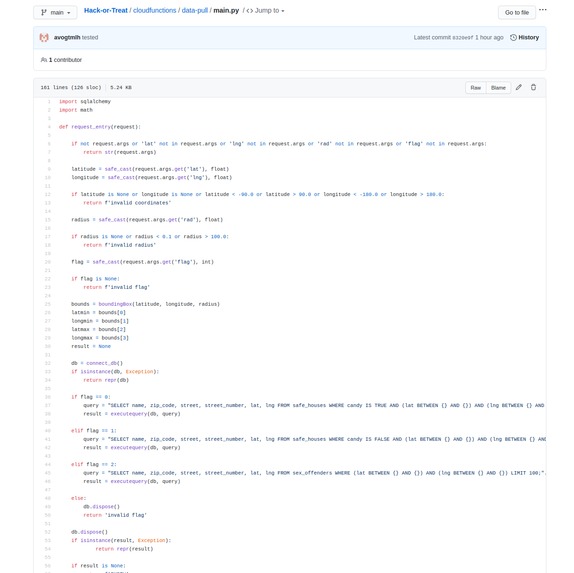Click the 'return str(request.args)' line
This screenshot has height=573, width=574.
click(120, 152)
